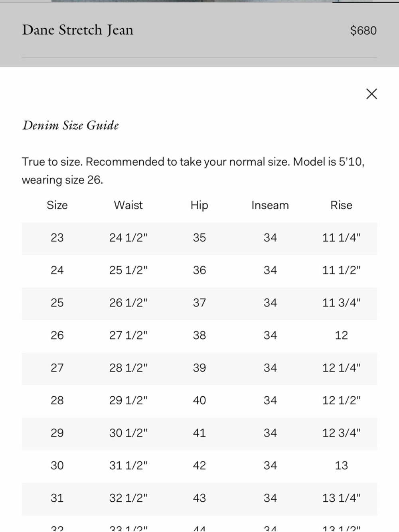
Task: Click the Dane Stretch Jean product title
Action: [x=77, y=30]
